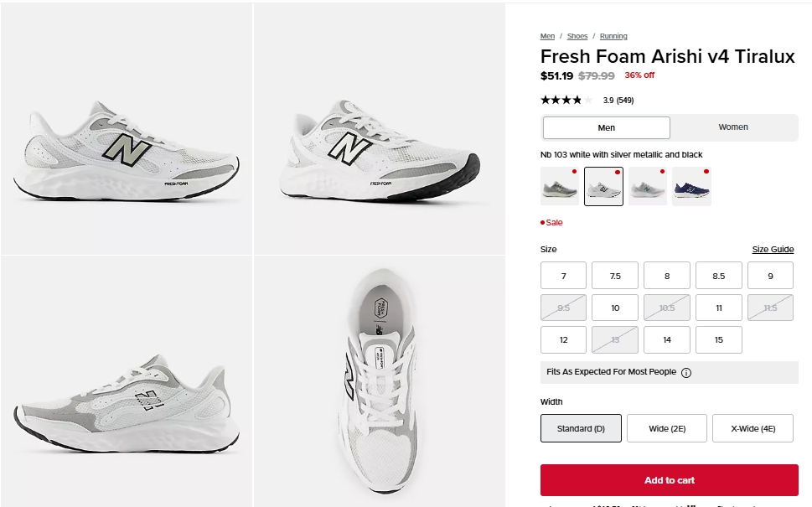Select the Men gender tab
The image size is (812, 507).
click(x=607, y=127)
